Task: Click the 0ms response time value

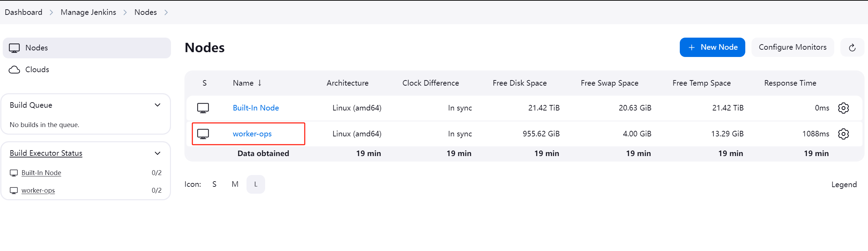Action: pos(822,108)
